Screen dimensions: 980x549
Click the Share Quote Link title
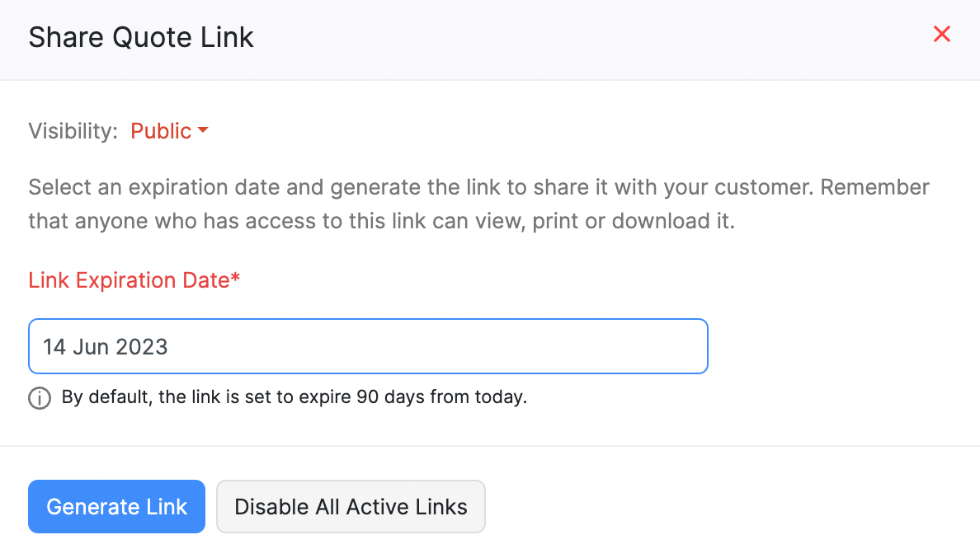pyautogui.click(x=141, y=37)
